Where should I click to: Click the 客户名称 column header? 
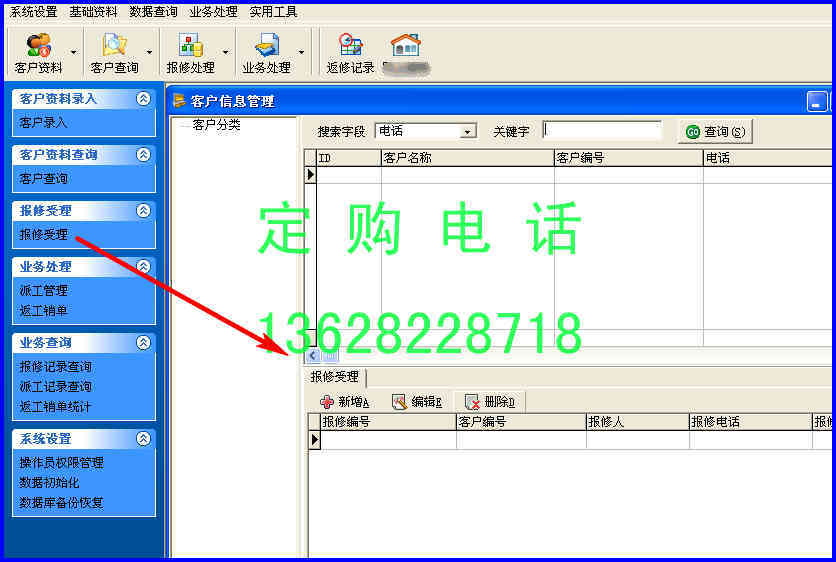[x=468, y=158]
